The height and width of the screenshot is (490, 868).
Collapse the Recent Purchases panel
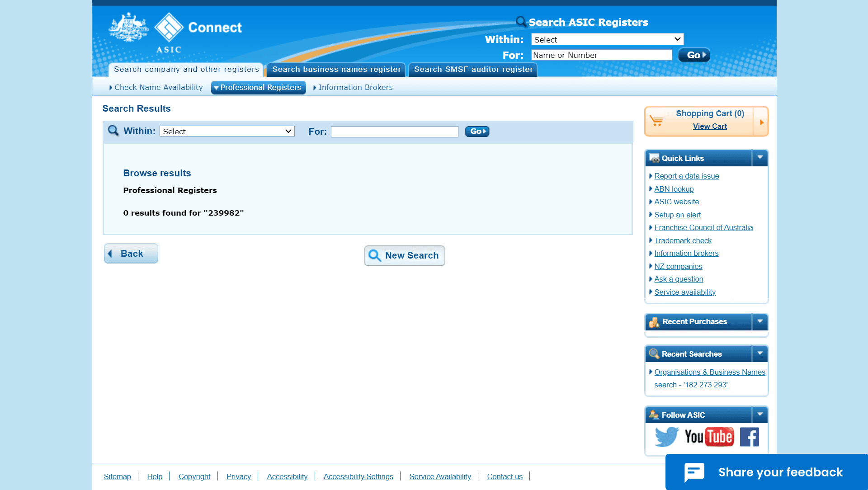[x=760, y=321]
